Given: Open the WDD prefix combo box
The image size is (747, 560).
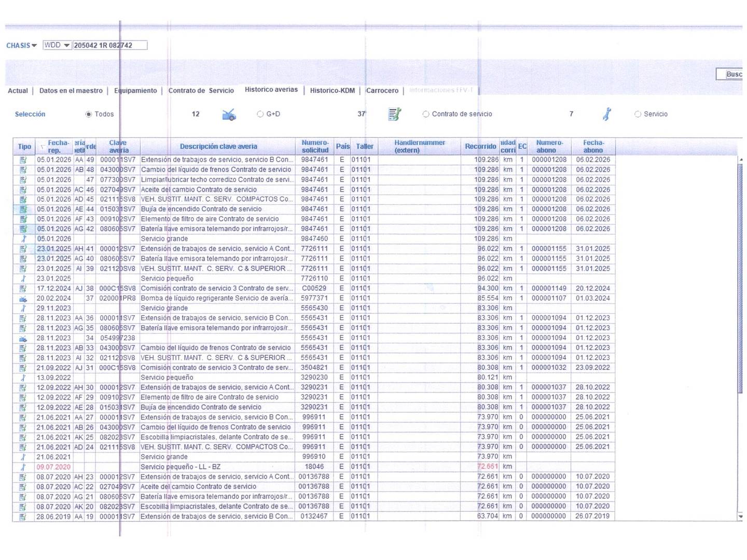Looking at the screenshot, I should [x=57, y=45].
